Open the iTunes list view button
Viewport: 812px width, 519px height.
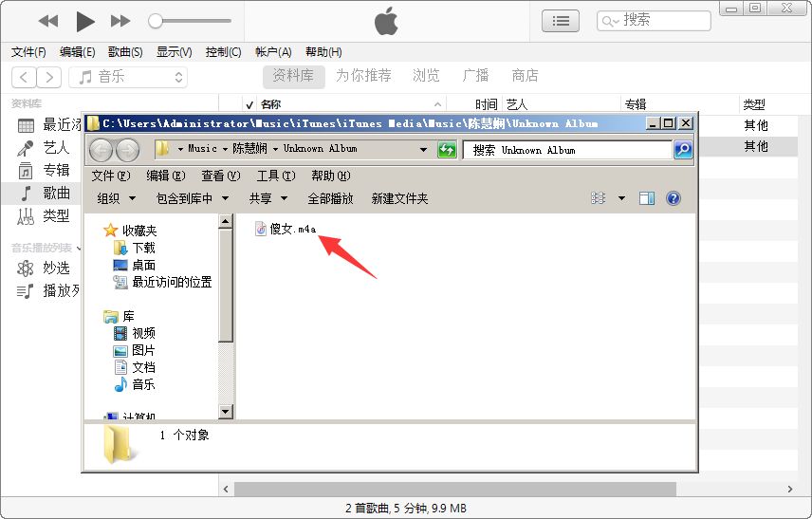pos(560,20)
